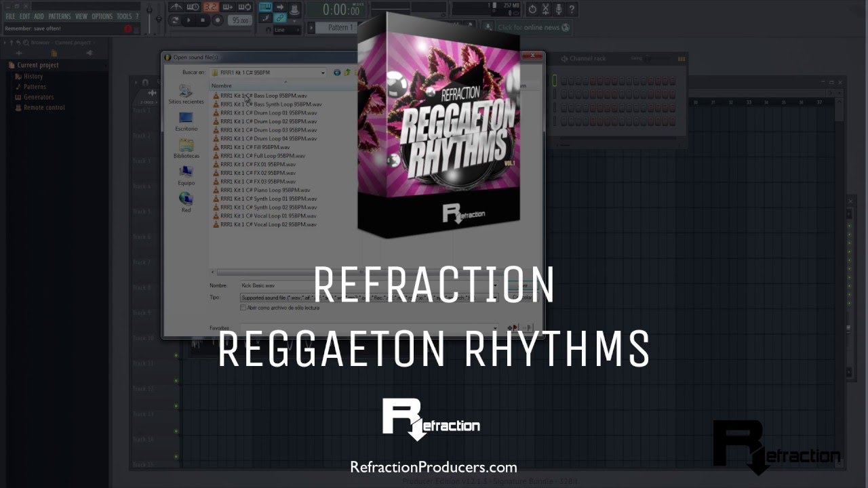Screen dimensions: 868x488
Task: Toggle first step of top Channel rack row
Action: (x=564, y=81)
